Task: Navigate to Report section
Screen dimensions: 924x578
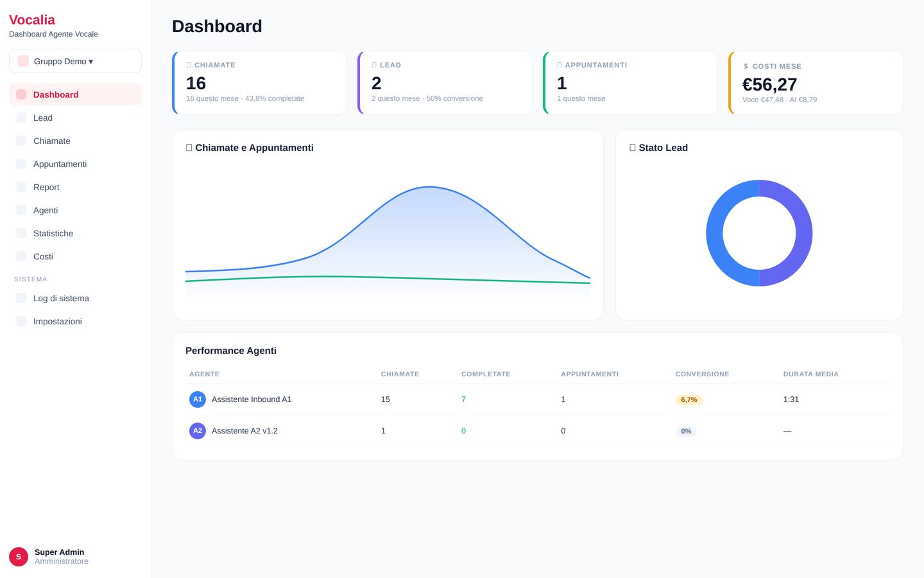Action: point(75,187)
